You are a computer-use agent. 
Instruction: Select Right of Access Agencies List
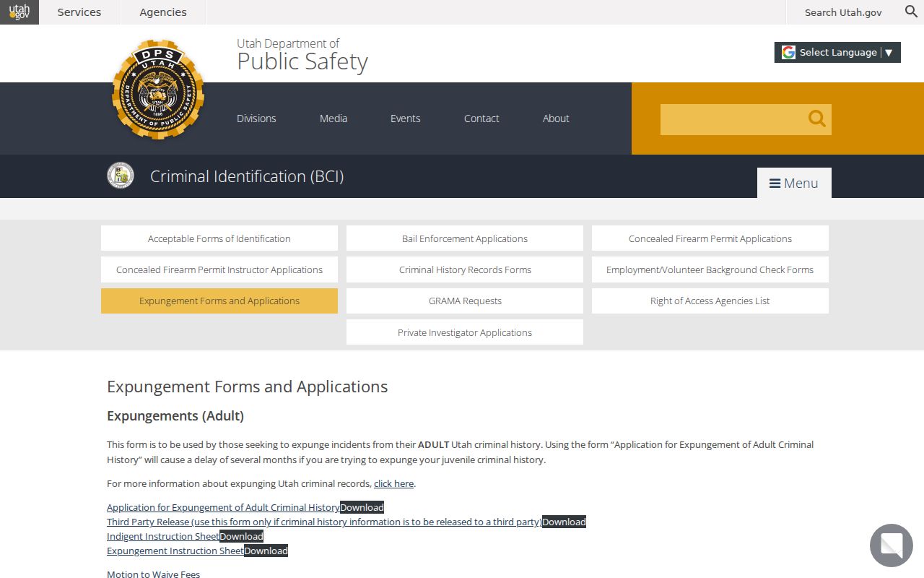coord(710,301)
